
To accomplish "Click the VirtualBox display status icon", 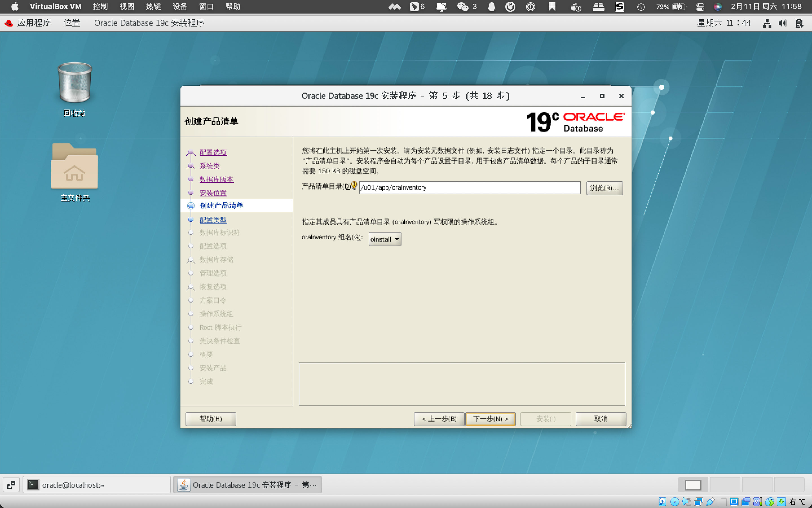I will [734, 502].
